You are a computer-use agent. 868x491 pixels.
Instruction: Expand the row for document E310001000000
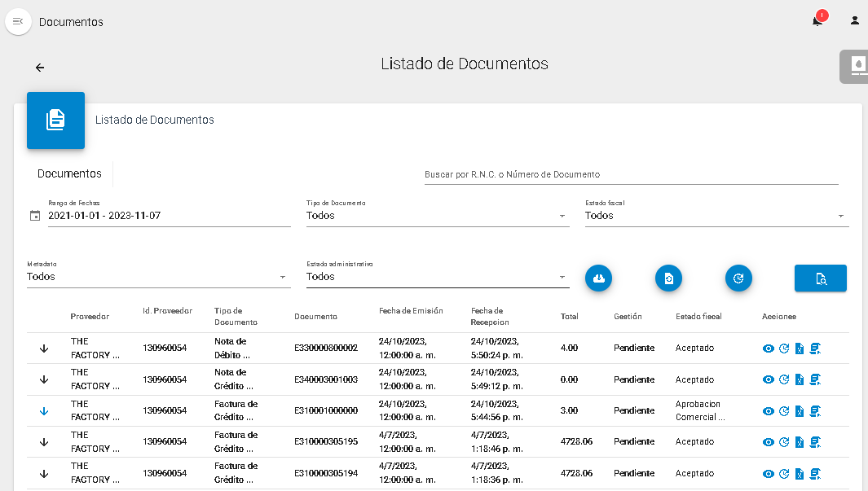pyautogui.click(x=44, y=411)
